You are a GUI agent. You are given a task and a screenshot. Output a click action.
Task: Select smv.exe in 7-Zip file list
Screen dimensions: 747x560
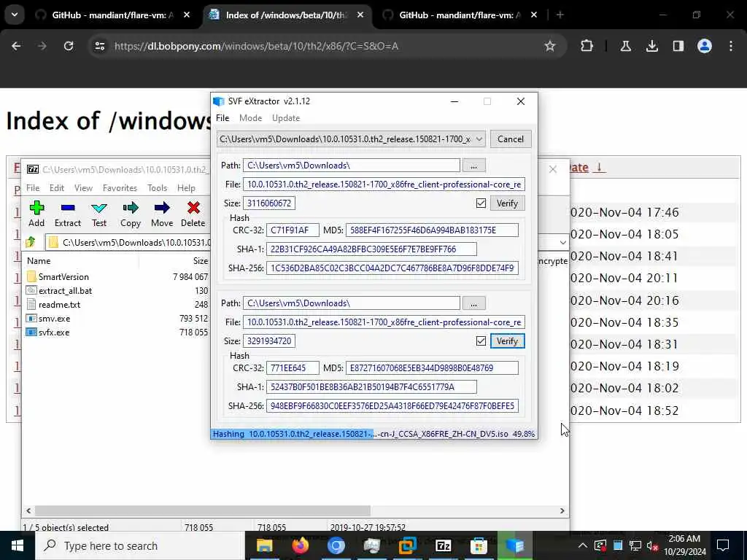(x=54, y=318)
